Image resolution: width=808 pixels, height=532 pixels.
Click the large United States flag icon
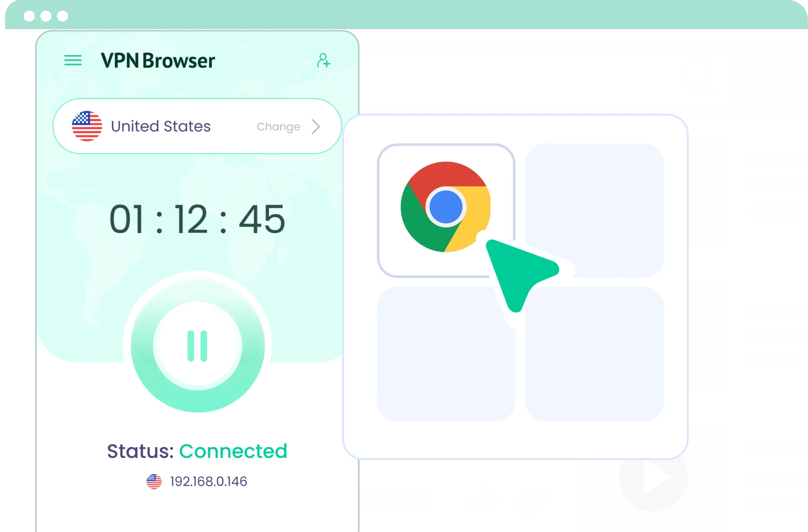click(x=87, y=126)
